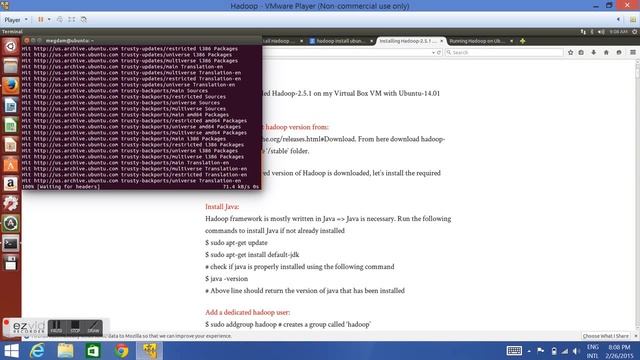Image resolution: width=640 pixels, height=360 pixels.
Task: Open the URL bar history dropdown arrow
Action: [x=433, y=53]
